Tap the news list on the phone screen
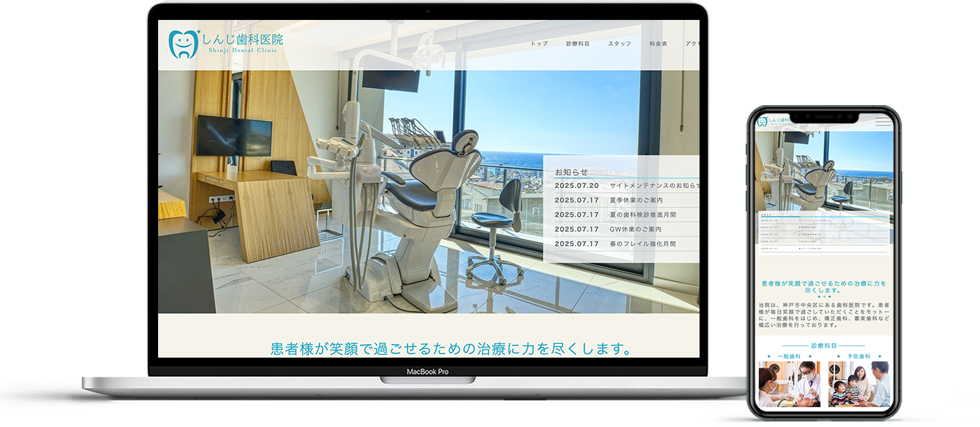Image resolution: width=980 pixels, height=427 pixels. pos(823,233)
